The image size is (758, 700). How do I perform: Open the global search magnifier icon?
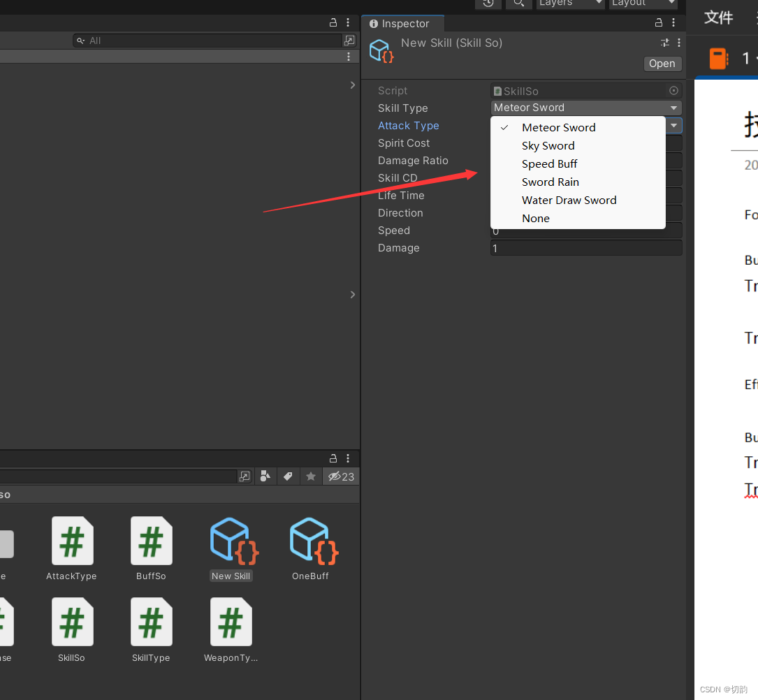pyautogui.click(x=518, y=3)
